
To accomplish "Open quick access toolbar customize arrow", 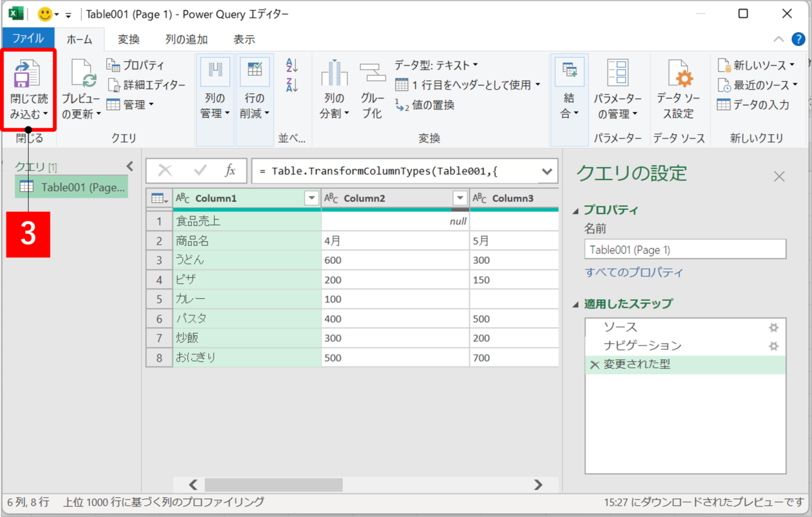I will pos(68,14).
